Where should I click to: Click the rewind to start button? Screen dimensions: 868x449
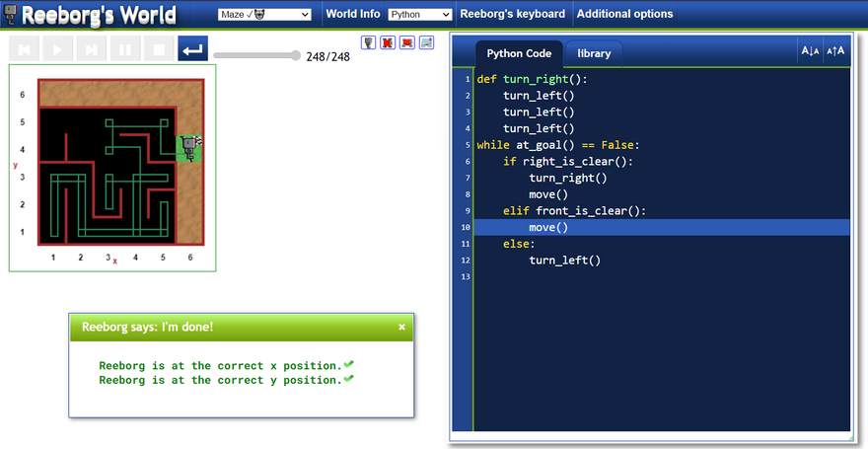tap(25, 49)
